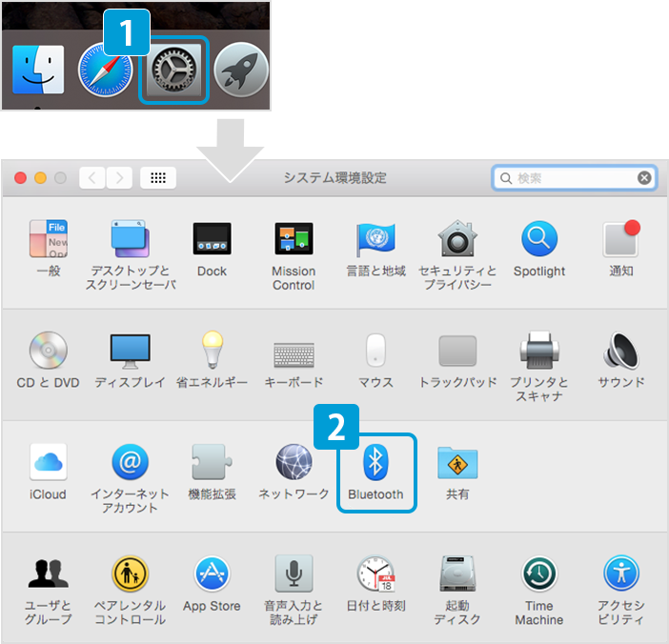Open Launchpad rocket icon in Dock
The width and height of the screenshot is (669, 644).
(x=241, y=70)
